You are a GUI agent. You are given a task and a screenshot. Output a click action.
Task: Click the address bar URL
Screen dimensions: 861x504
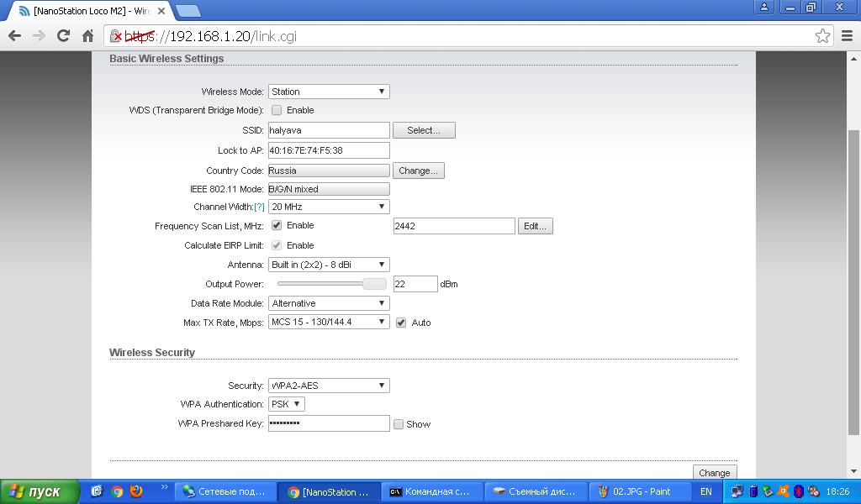pyautogui.click(x=211, y=36)
